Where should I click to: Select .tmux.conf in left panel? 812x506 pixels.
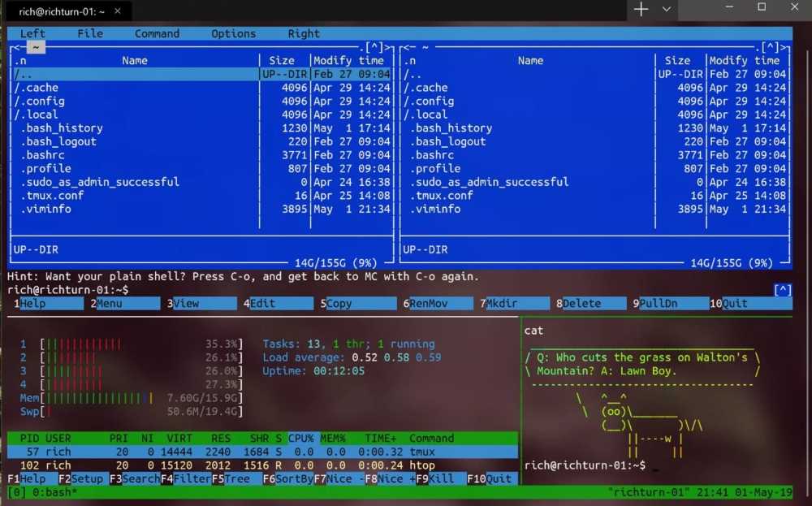202,195
